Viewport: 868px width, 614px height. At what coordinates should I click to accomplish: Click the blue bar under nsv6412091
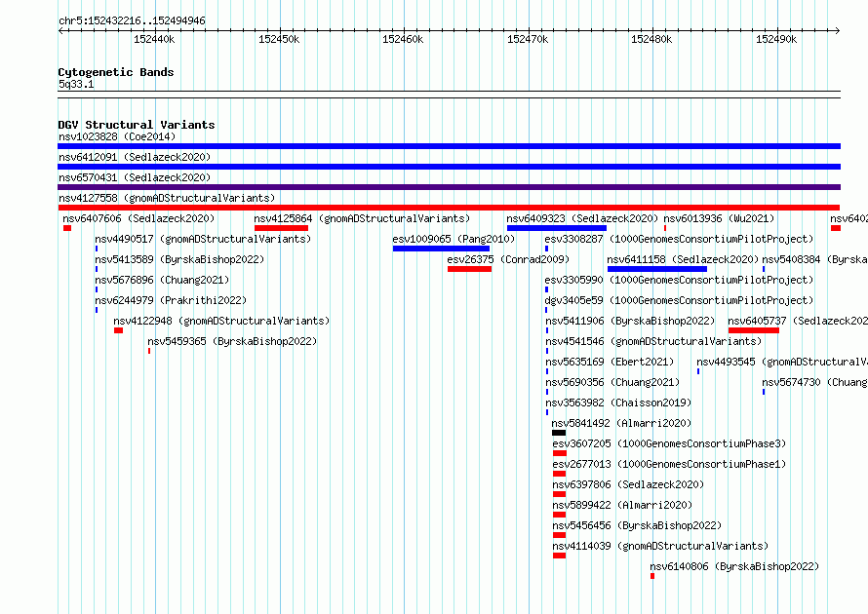tap(449, 167)
